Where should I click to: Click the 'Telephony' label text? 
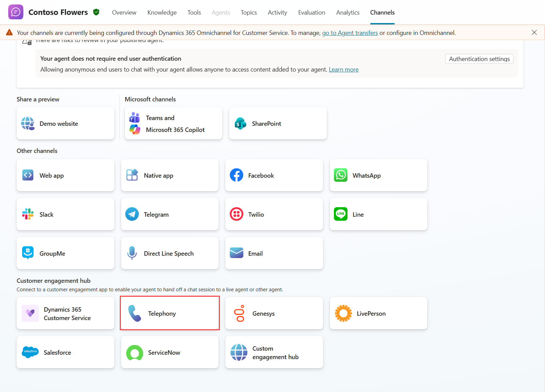[162, 314]
